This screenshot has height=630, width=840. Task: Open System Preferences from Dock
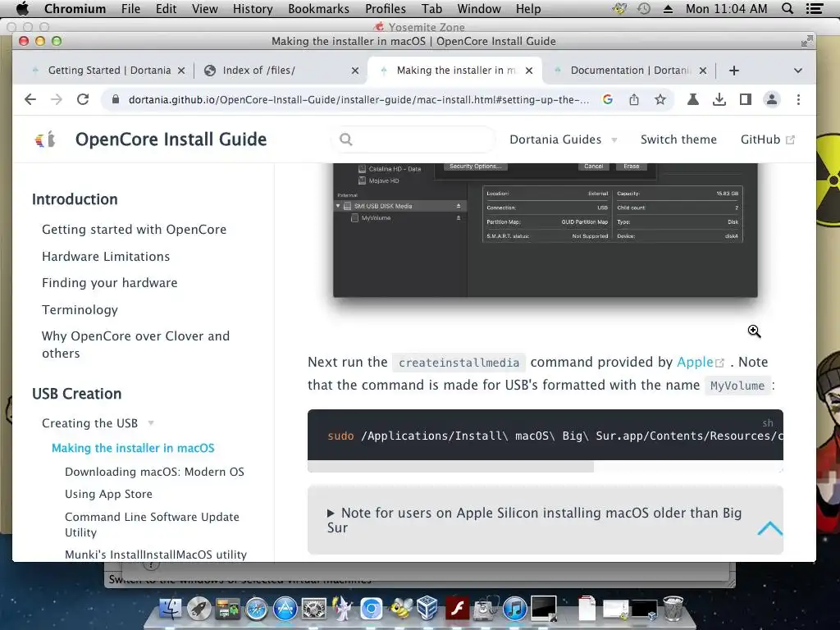[x=314, y=609]
